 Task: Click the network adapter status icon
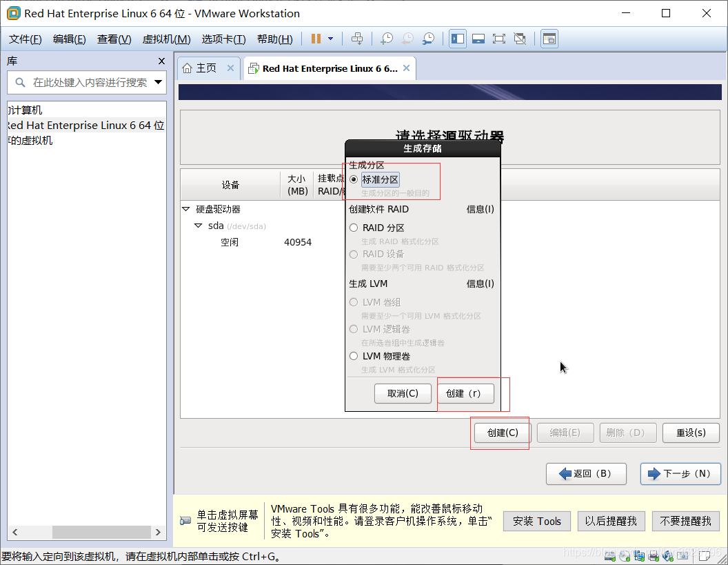(x=639, y=555)
